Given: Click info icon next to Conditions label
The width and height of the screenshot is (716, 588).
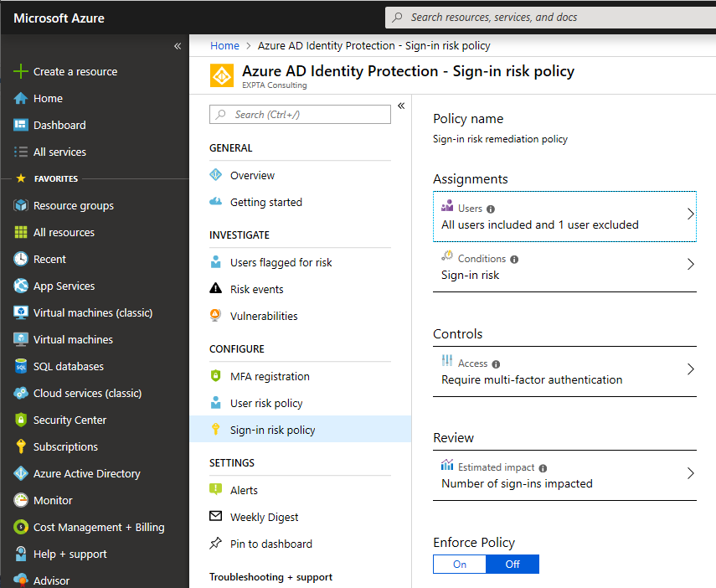Looking at the screenshot, I should (x=514, y=260).
